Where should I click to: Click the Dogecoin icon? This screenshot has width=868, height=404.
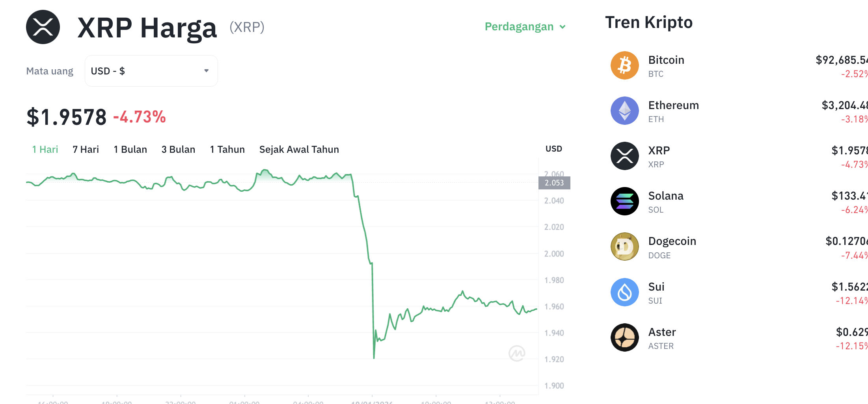pos(624,246)
